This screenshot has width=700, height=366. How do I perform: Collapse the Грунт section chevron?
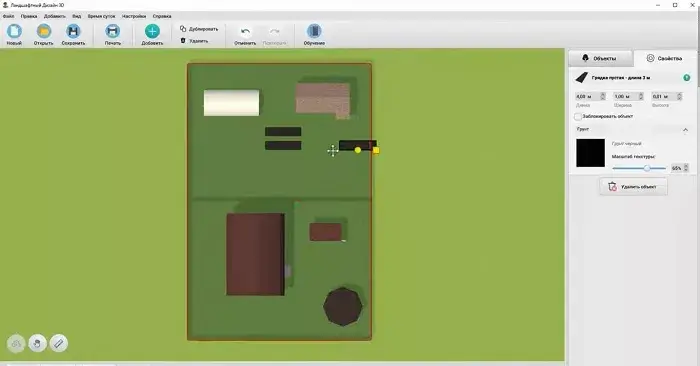685,130
